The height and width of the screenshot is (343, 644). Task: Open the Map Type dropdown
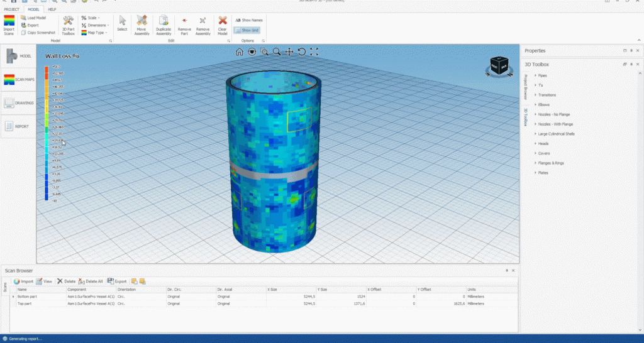pos(94,33)
